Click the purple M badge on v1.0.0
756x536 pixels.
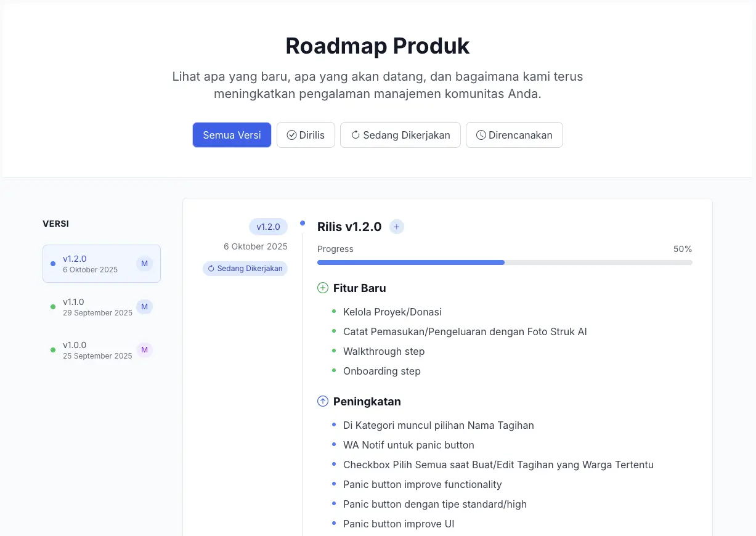click(144, 350)
